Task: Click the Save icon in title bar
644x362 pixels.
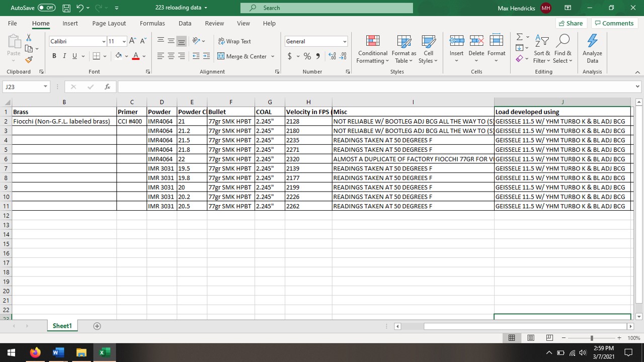Action: [66, 8]
